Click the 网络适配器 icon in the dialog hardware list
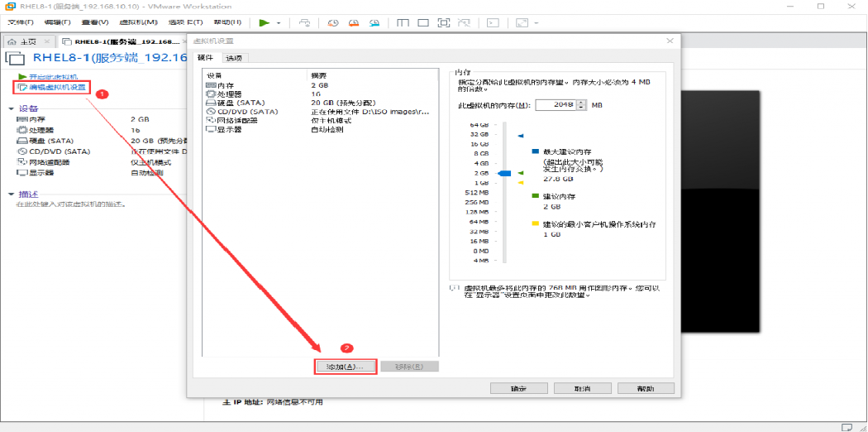Screen dimensions: 868x432 click(x=211, y=120)
